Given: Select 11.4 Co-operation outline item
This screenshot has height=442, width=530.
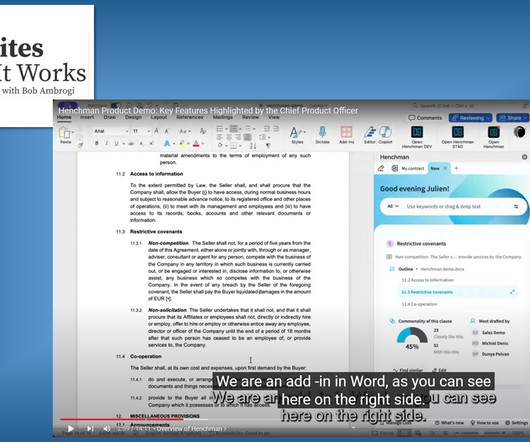Looking at the screenshot, I should [x=419, y=304].
